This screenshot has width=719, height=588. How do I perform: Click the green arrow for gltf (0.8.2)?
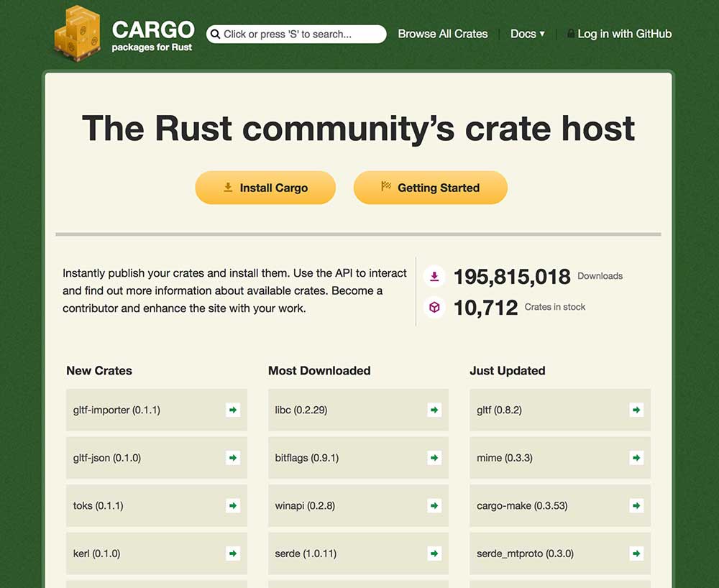(x=636, y=410)
